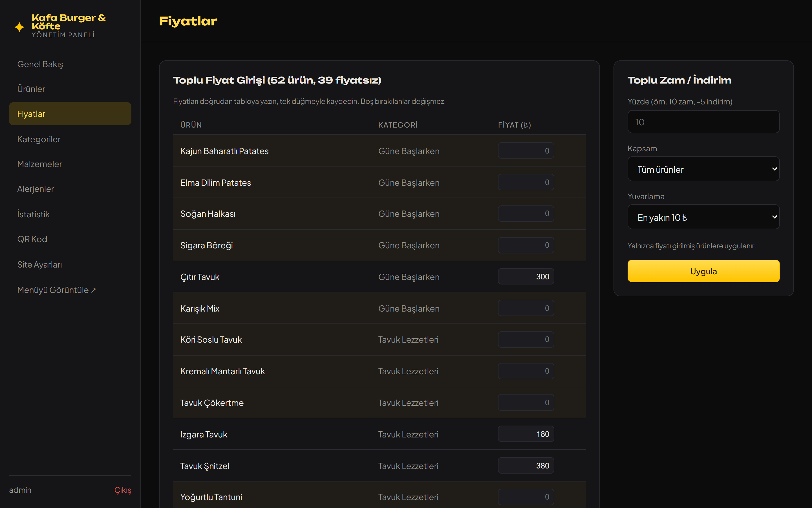Open İstatistik page

[70, 214]
